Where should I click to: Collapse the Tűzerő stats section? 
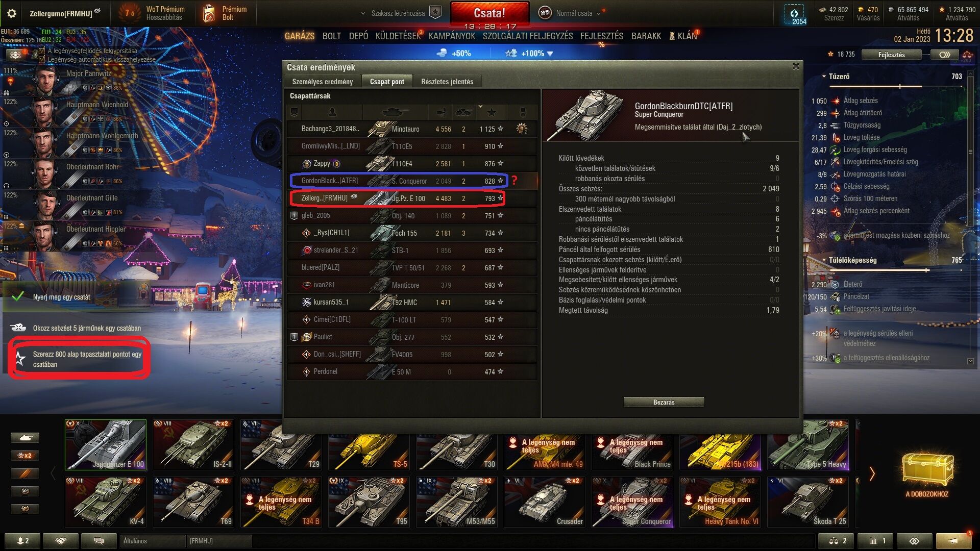point(824,77)
